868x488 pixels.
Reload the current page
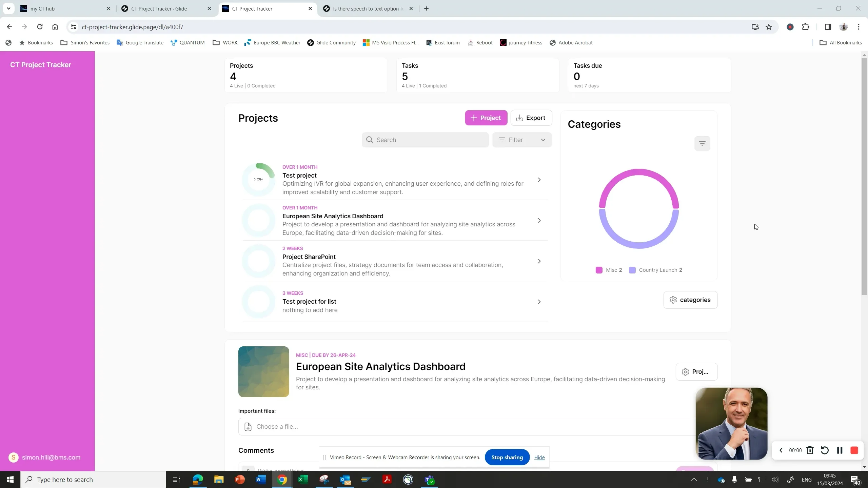pyautogui.click(x=40, y=27)
